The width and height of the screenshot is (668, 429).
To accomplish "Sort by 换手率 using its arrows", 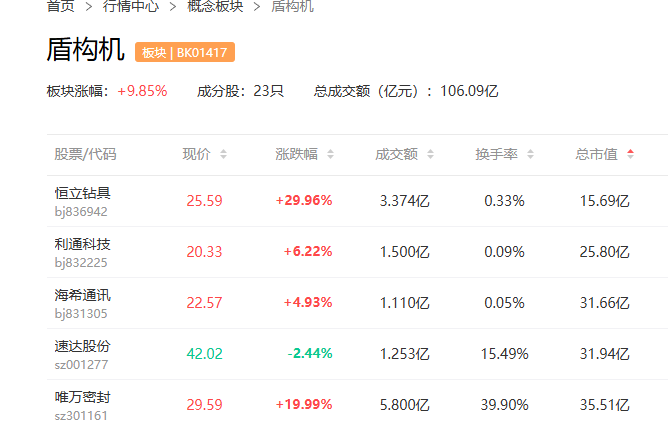I will pyautogui.click(x=530, y=154).
